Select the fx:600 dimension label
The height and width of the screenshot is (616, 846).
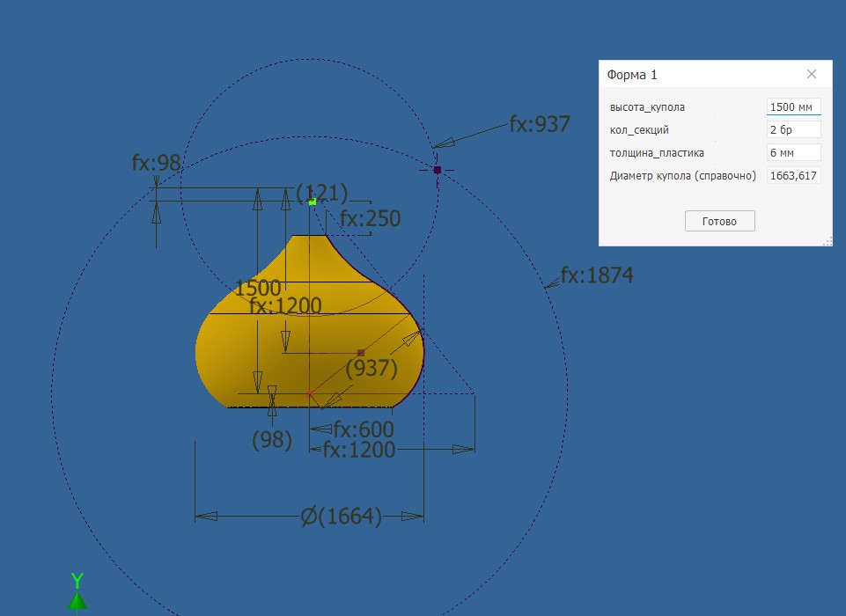coord(364,429)
